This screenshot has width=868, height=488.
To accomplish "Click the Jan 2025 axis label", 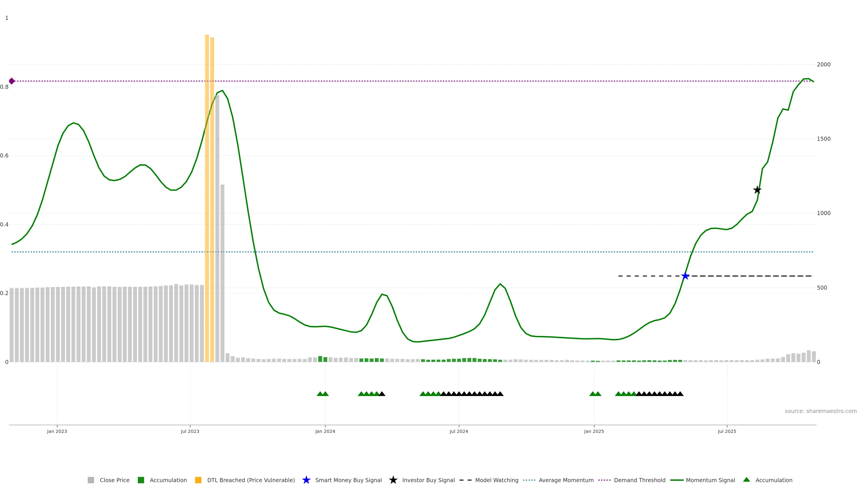I will [594, 431].
